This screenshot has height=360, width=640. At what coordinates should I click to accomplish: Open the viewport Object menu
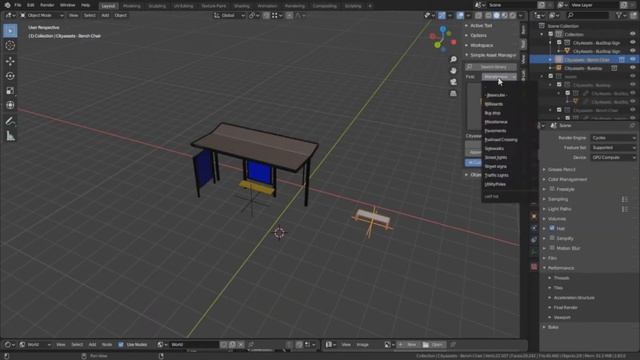pos(120,16)
